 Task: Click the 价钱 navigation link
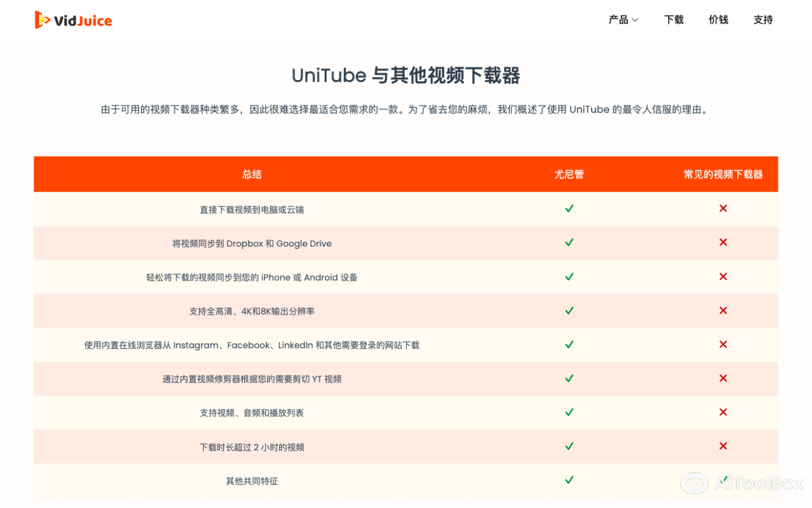pyautogui.click(x=719, y=19)
